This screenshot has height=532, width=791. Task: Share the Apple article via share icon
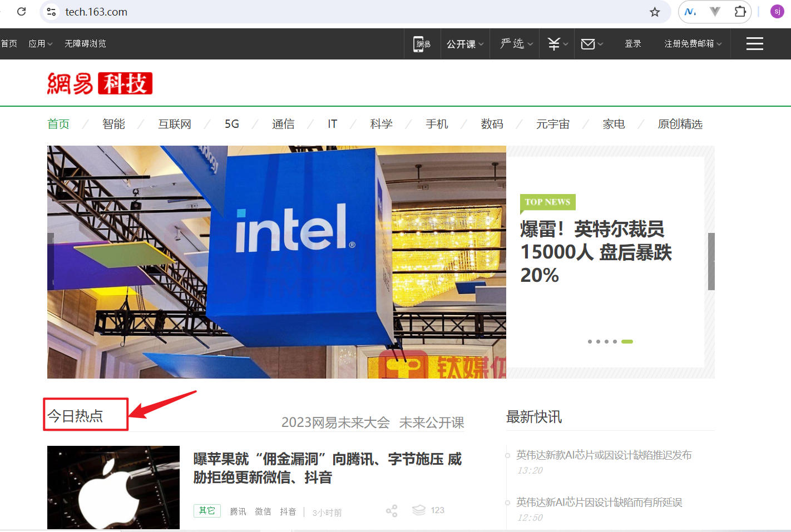point(392,511)
